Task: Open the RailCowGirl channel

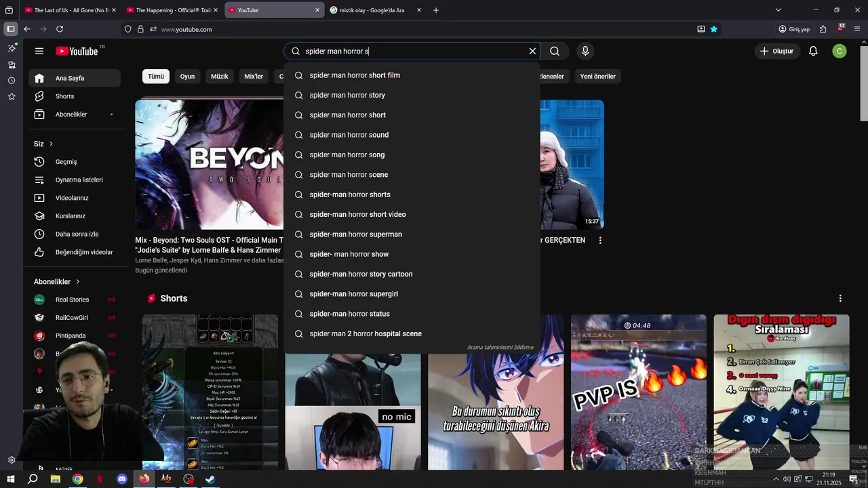Action: [x=75, y=317]
